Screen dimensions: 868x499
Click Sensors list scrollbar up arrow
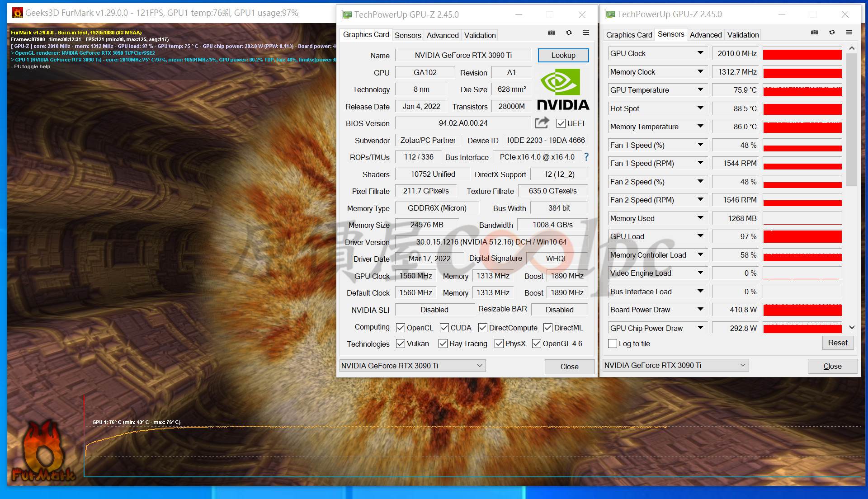[x=852, y=48]
